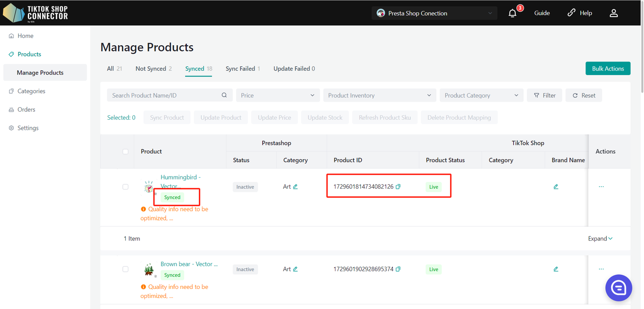Image resolution: width=644 pixels, height=309 pixels.
Task: Click the TikTok Shop Connector logo
Action: pos(35,13)
